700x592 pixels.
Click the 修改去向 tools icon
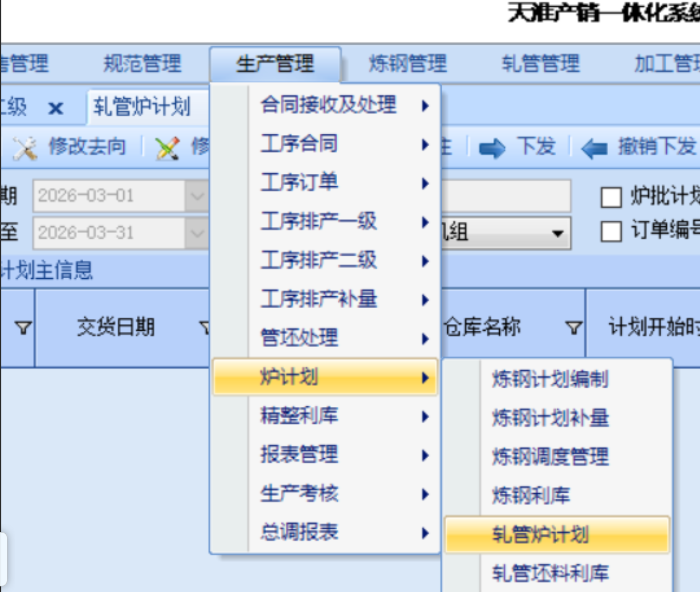click(25, 148)
